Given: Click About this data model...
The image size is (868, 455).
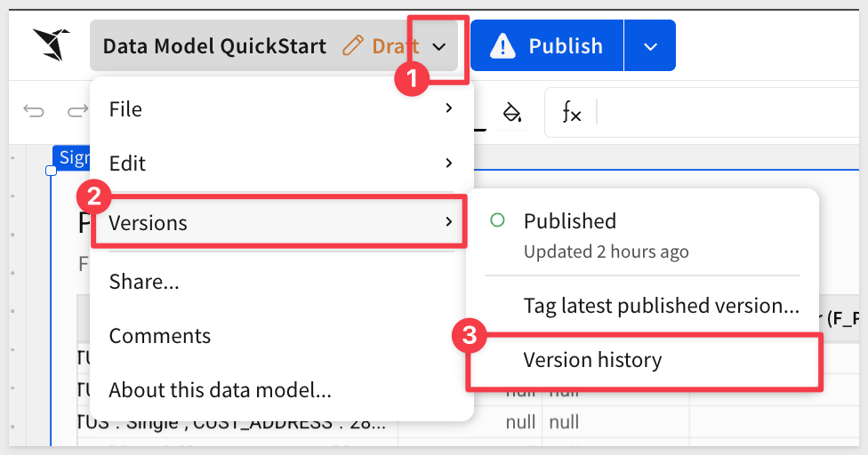Looking at the screenshot, I should click(x=220, y=389).
